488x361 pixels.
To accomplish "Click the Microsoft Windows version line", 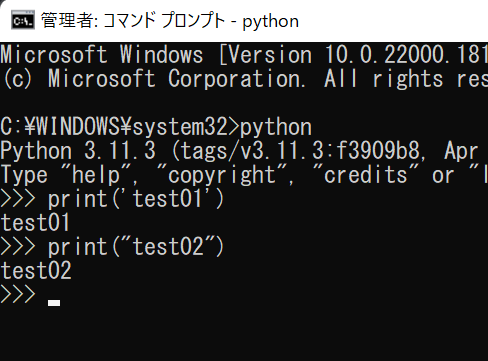I will [x=244, y=55].
